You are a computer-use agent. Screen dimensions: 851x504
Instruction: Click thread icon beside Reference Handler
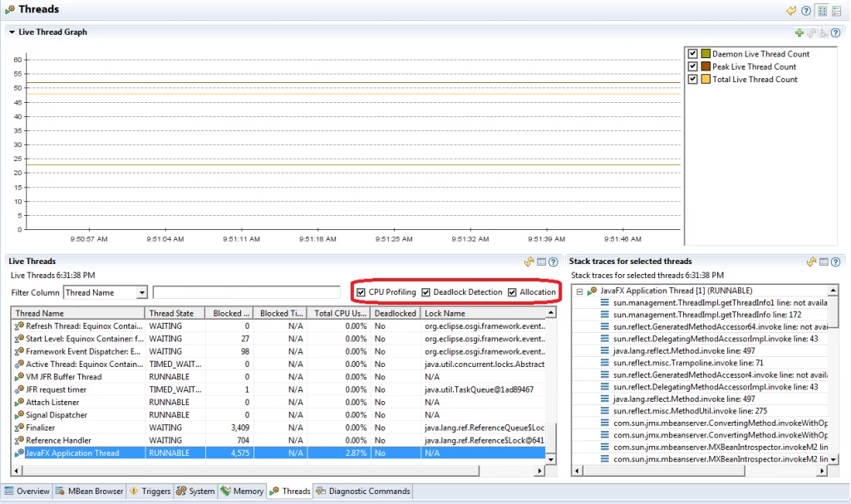coord(19,441)
